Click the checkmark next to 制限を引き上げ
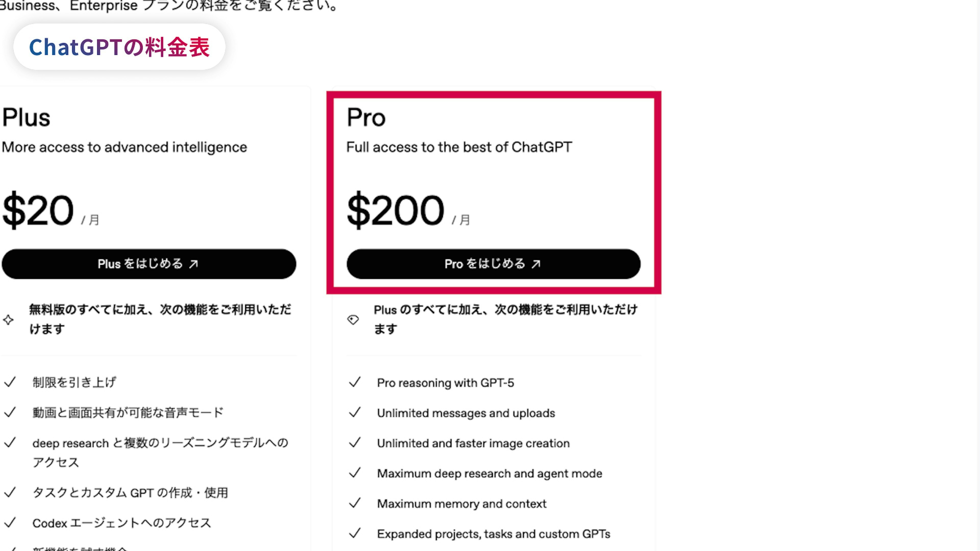The image size is (980, 551). (10, 382)
